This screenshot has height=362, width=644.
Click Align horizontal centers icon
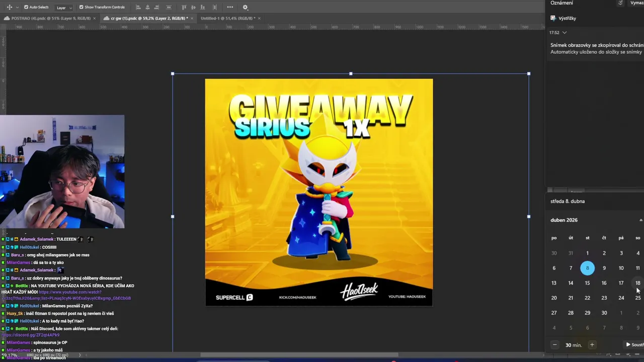click(147, 7)
